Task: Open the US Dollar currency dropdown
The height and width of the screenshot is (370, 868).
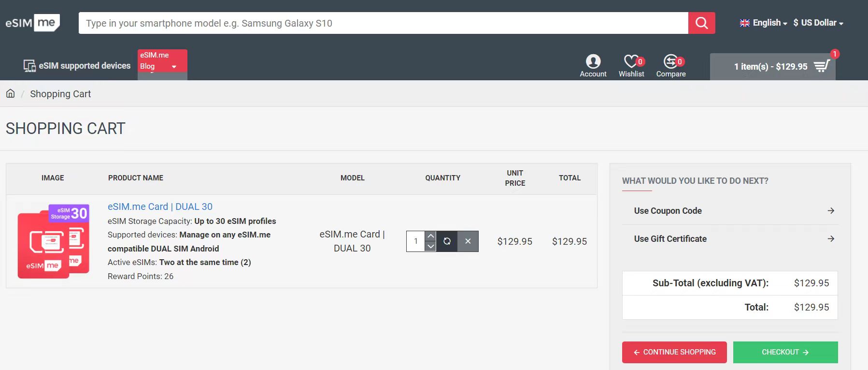Action: click(818, 23)
